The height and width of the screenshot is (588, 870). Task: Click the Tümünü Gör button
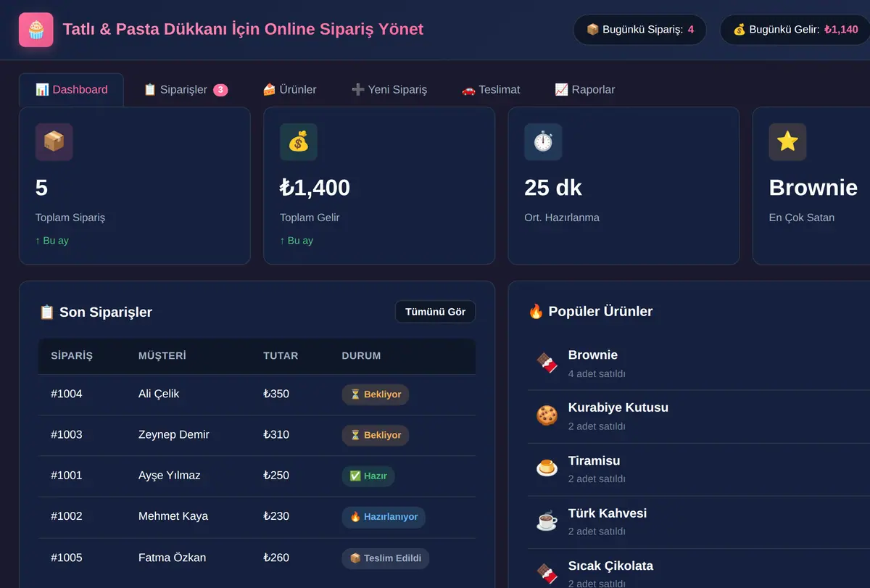(435, 312)
